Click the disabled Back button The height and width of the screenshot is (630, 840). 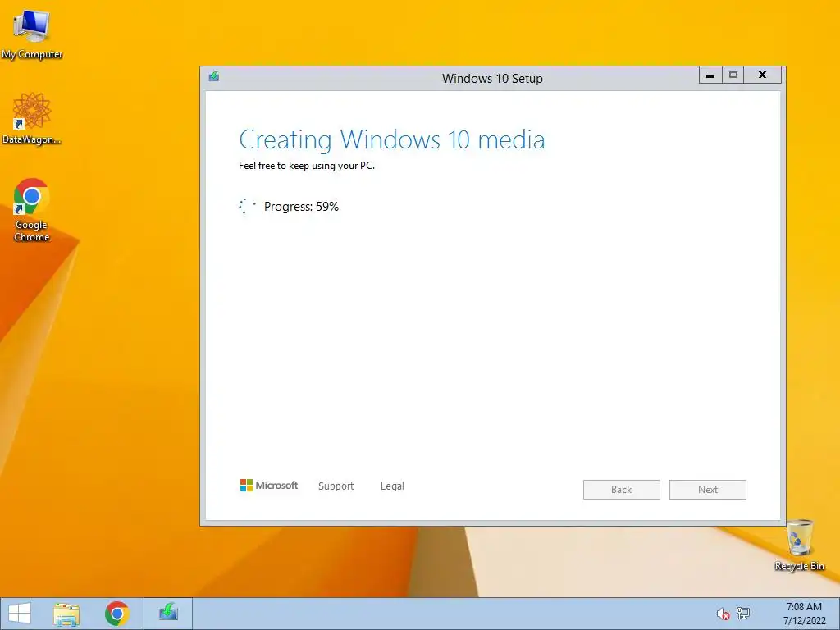pyautogui.click(x=622, y=490)
